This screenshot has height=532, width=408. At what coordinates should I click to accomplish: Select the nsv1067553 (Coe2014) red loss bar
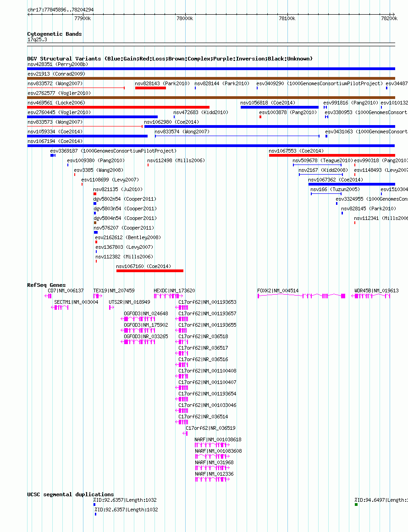(332, 155)
